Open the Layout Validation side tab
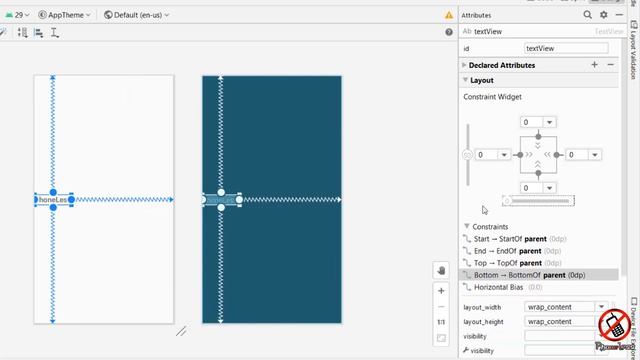The height and width of the screenshot is (360, 640). (x=633, y=50)
